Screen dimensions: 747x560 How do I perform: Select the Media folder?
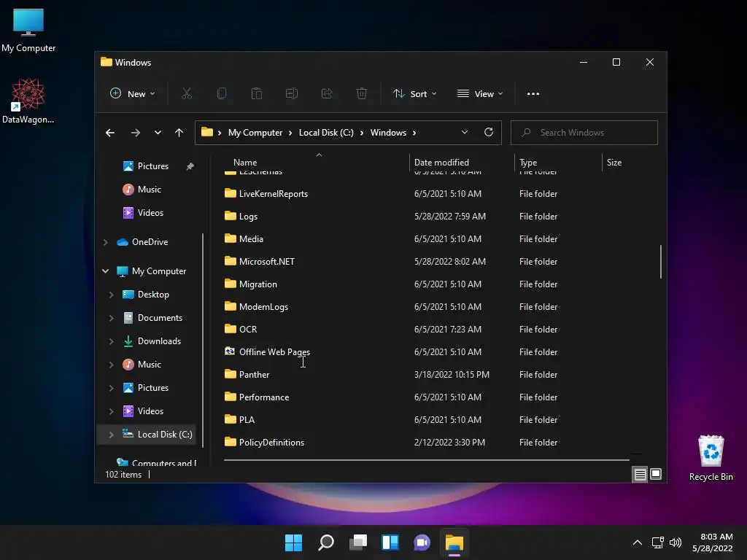tap(251, 239)
